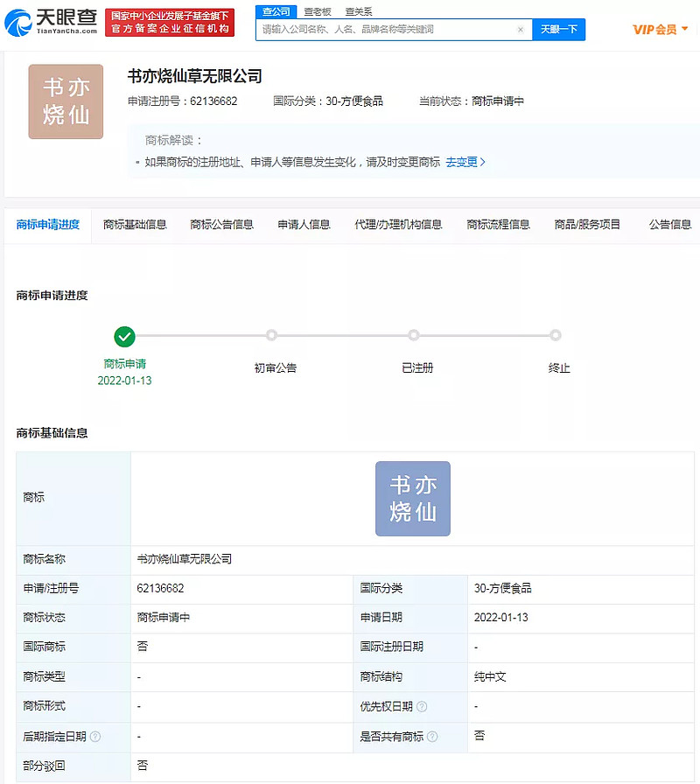Viewport: 700px width, 784px height.
Task: Switch to the 商标流程信息 tab
Action: pyautogui.click(x=499, y=225)
